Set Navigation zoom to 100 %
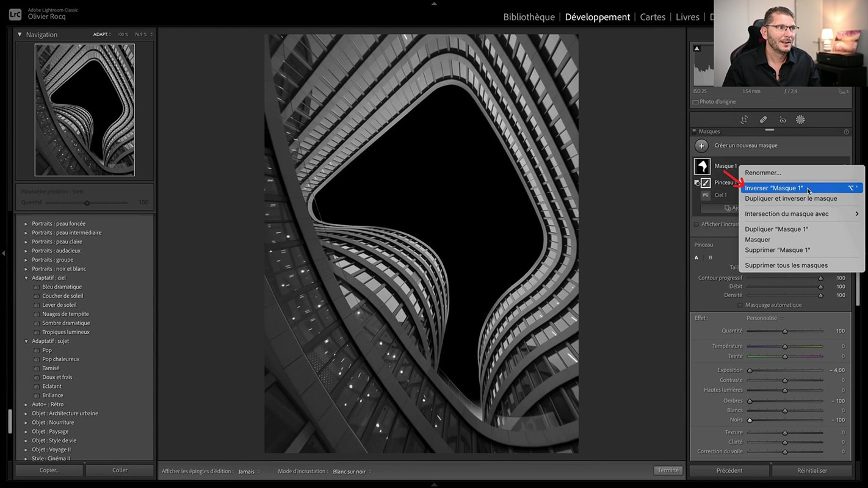The height and width of the screenshot is (488, 868). 123,35
